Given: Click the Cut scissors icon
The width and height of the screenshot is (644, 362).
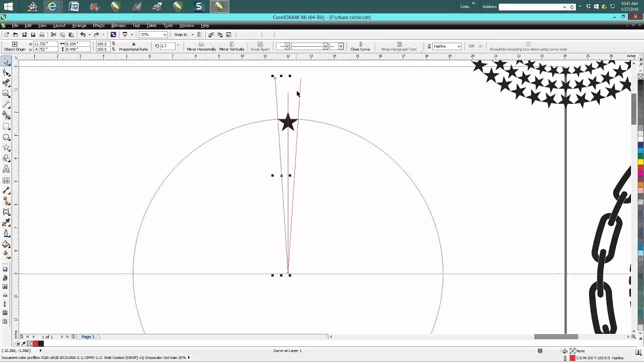Looking at the screenshot, I should point(53,35).
